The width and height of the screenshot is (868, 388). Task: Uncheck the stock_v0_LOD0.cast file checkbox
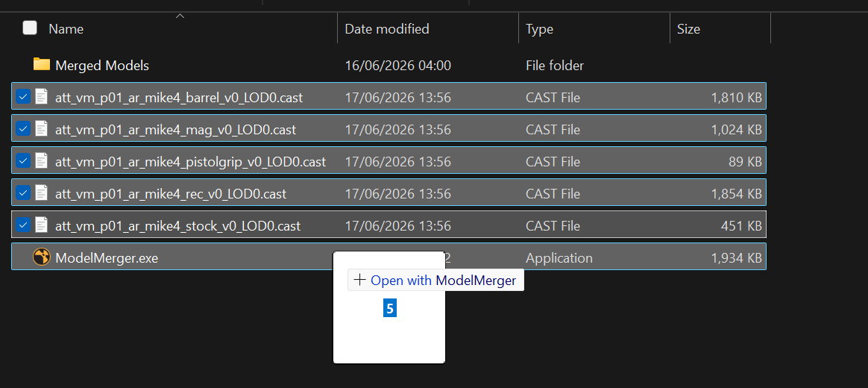click(22, 225)
